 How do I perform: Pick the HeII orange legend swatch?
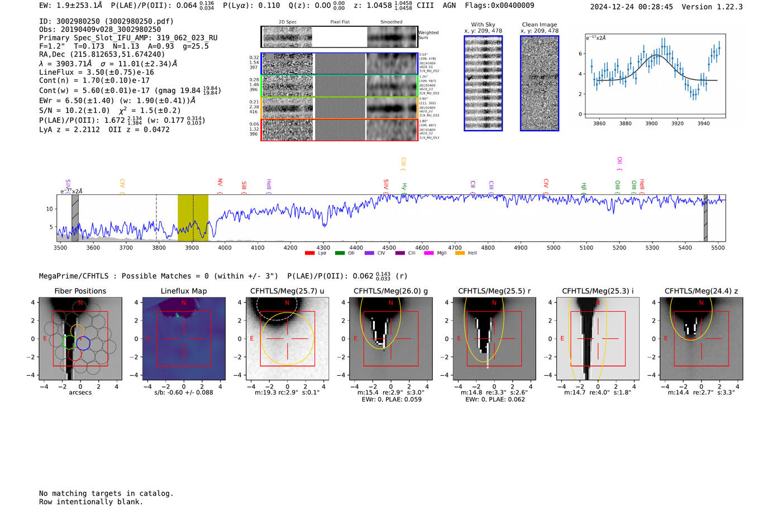point(460,253)
